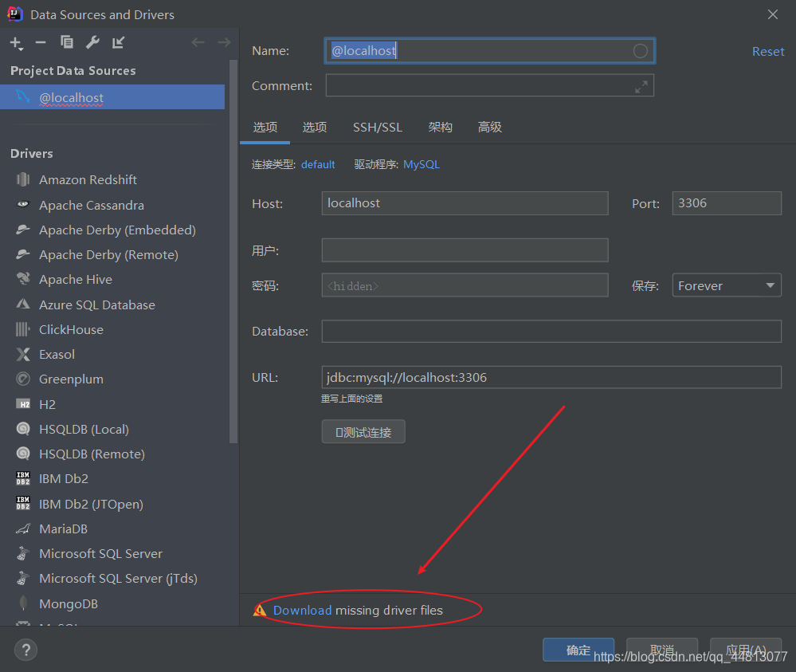This screenshot has width=796, height=672.
Task: Click the left panel scrollbar
Action: tap(233, 251)
